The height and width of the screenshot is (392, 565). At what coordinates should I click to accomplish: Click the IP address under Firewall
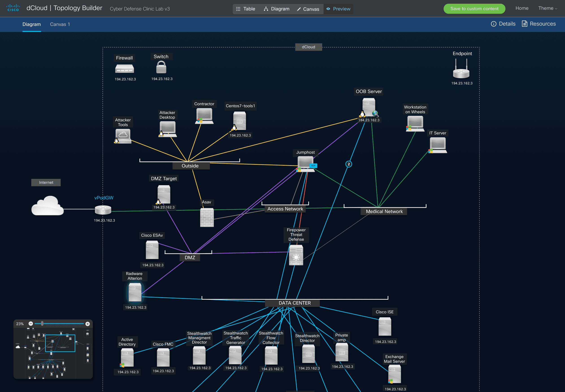125,79
